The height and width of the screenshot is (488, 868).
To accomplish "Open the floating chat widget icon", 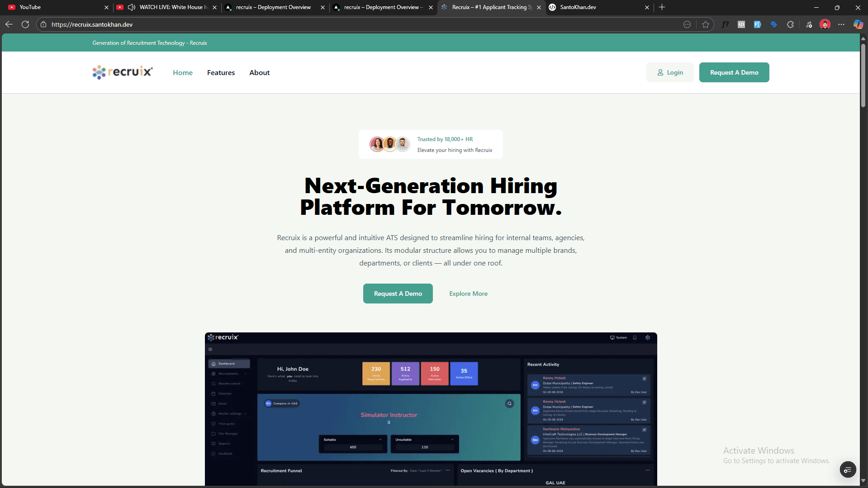I will pyautogui.click(x=848, y=470).
